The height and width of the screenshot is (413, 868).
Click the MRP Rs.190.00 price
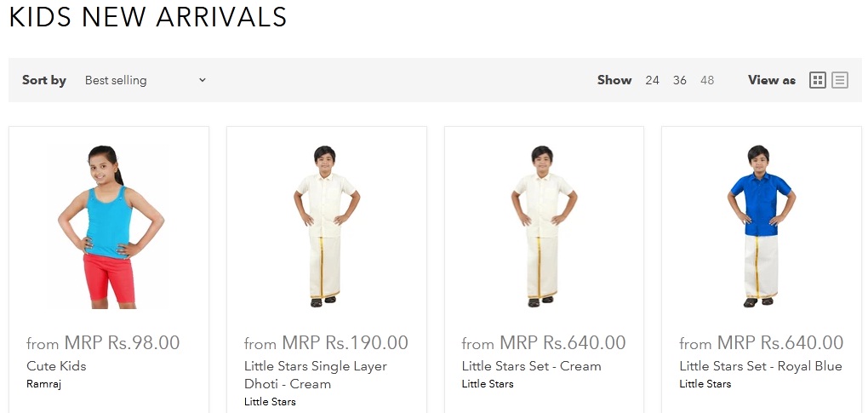[345, 342]
